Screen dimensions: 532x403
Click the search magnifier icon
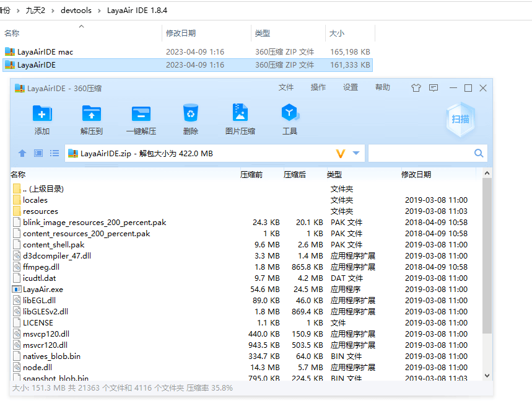click(x=479, y=153)
